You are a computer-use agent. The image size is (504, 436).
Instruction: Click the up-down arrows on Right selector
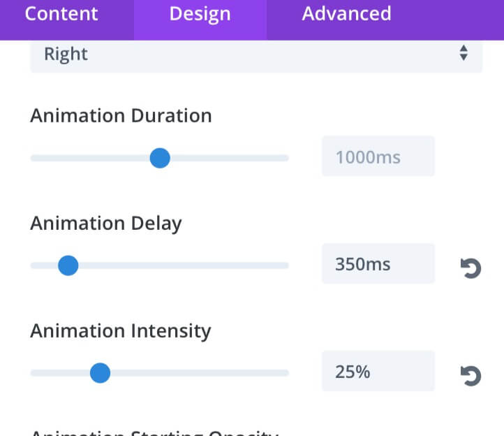tap(464, 53)
